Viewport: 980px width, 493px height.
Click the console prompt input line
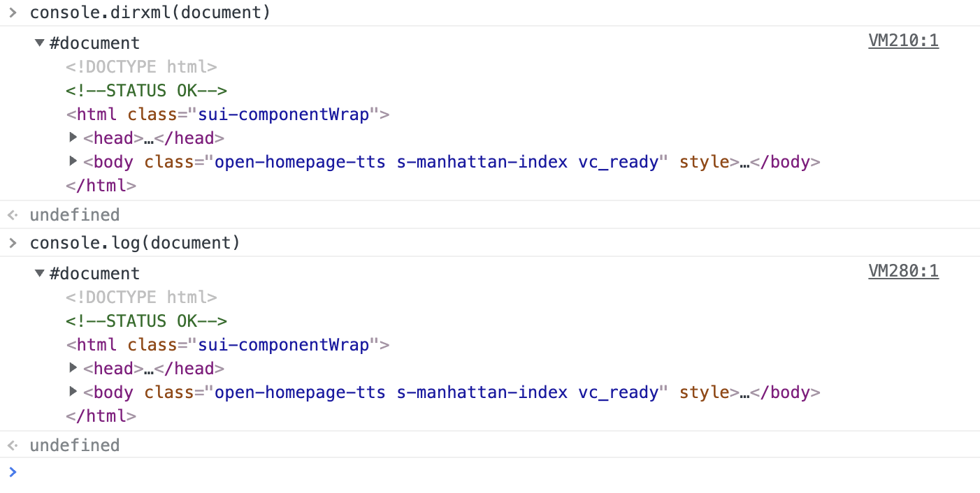tap(489, 473)
